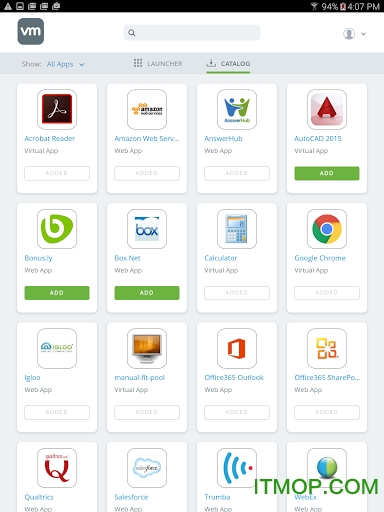Open the AutoCAD 2015 title link
Image resolution: width=384 pixels, height=512 pixels.
tap(318, 139)
